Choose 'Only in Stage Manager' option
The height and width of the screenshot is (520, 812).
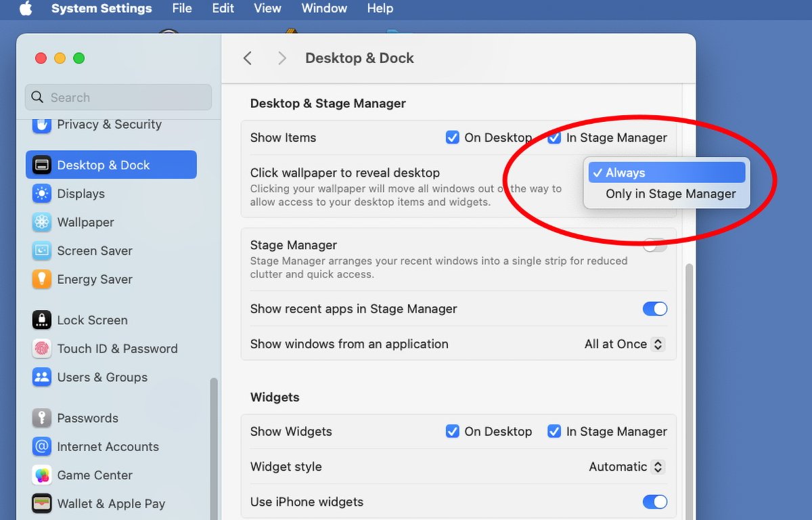click(671, 194)
